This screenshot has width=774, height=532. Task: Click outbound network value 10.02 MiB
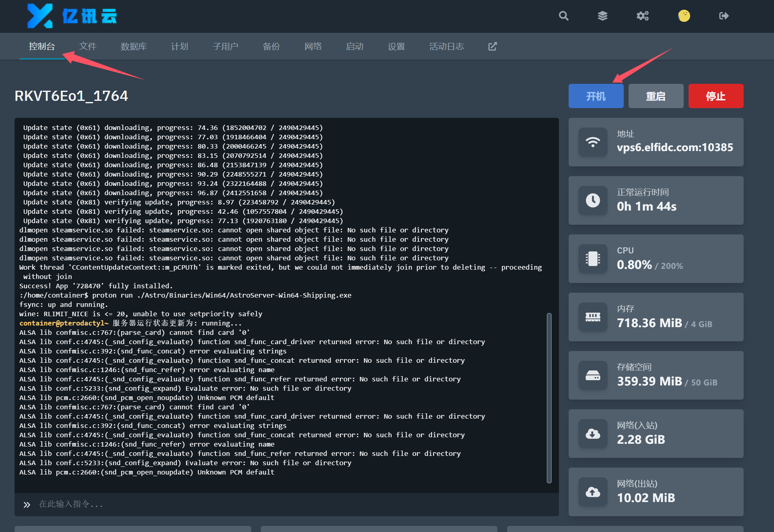coord(646,498)
